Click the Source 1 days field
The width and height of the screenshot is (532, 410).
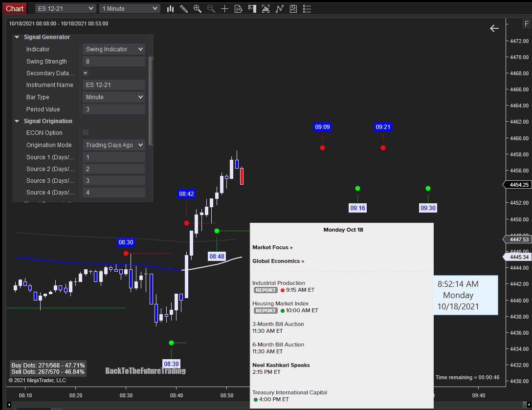114,157
